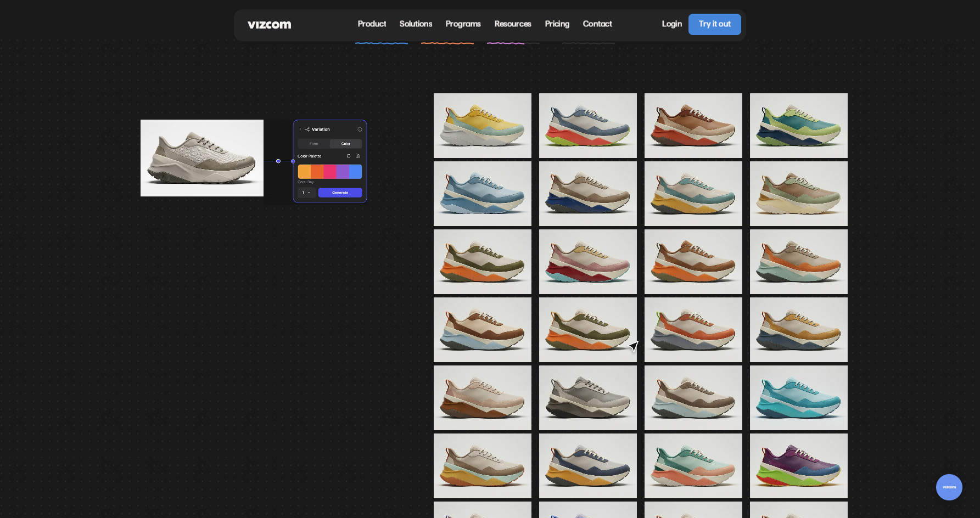
Task: Open the Pricing page
Action: [557, 24]
